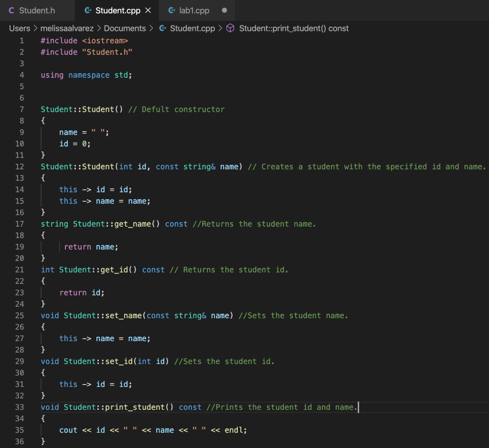Select the Student.cpp tab
489x448 pixels.
pyautogui.click(x=117, y=10)
